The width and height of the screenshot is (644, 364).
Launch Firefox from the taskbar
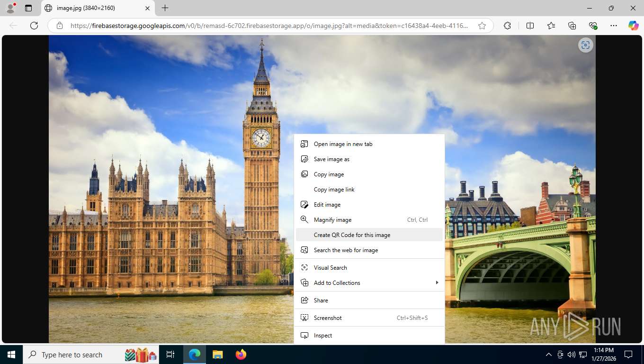(x=241, y=355)
